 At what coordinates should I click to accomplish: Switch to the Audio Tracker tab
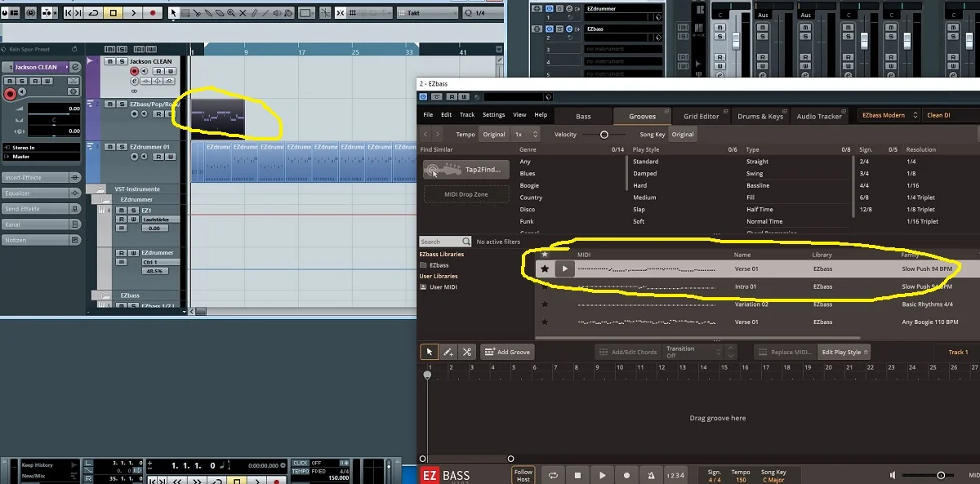819,116
